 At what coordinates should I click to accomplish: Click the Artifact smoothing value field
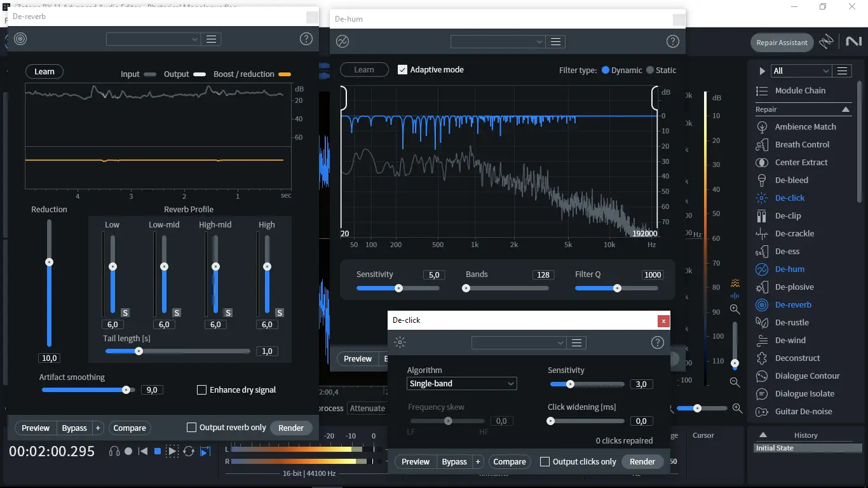(x=152, y=390)
